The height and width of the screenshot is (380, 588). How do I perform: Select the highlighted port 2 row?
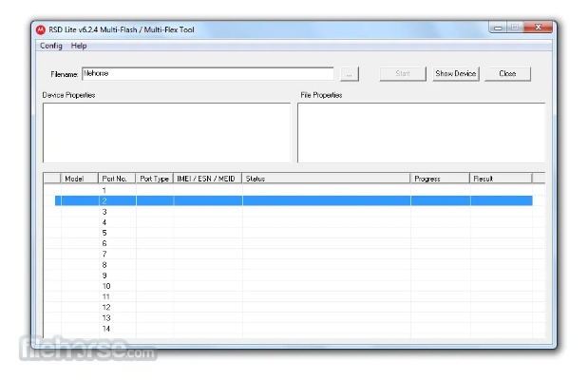point(285,200)
